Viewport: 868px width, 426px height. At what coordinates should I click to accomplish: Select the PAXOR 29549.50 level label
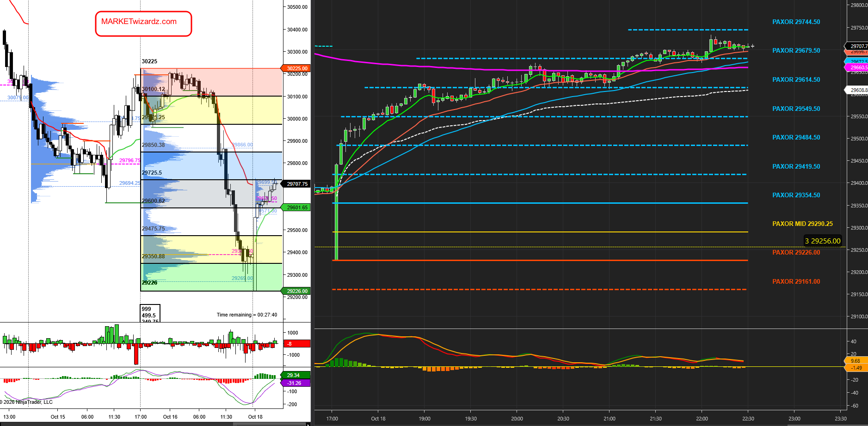point(796,109)
